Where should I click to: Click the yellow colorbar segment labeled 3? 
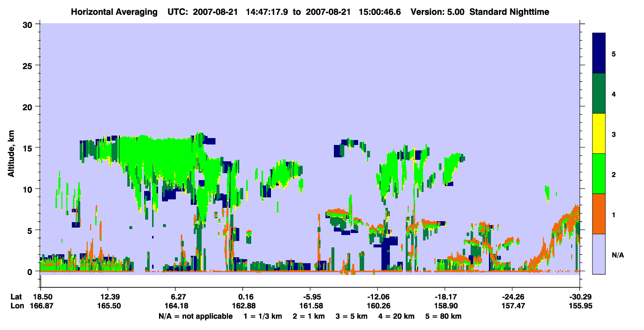coord(599,134)
